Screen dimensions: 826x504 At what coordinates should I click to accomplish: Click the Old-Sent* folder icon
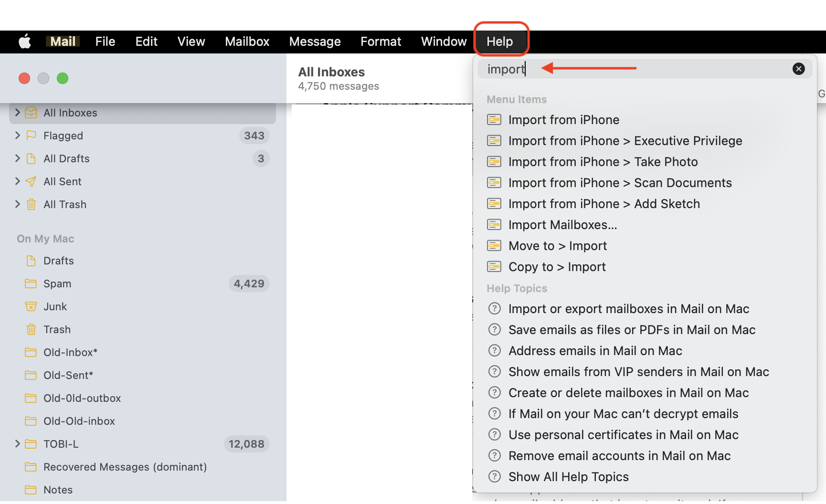pos(31,375)
